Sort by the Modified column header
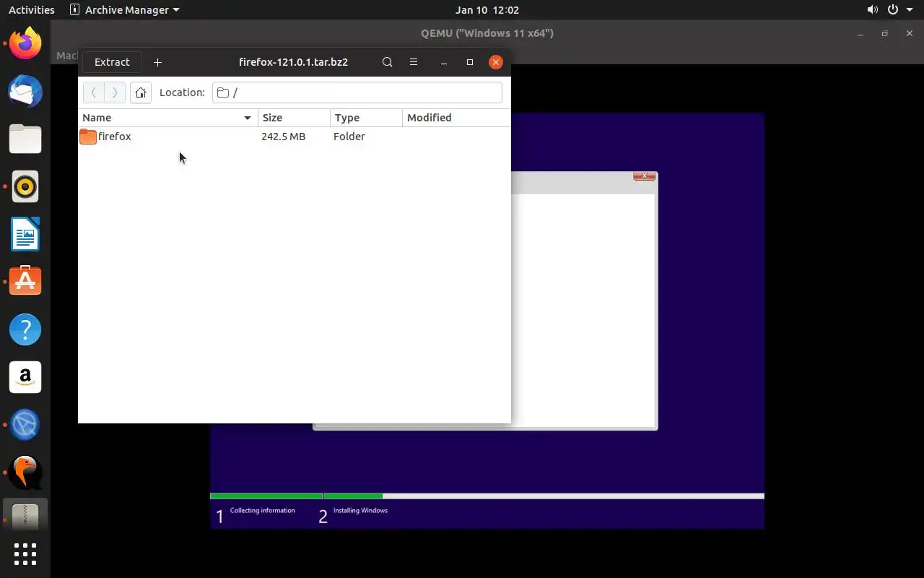The image size is (924, 578). [x=456, y=118]
